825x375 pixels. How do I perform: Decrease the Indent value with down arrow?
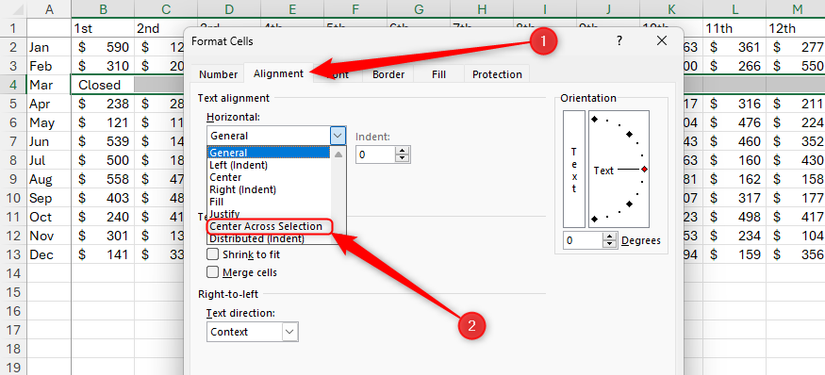(x=403, y=159)
